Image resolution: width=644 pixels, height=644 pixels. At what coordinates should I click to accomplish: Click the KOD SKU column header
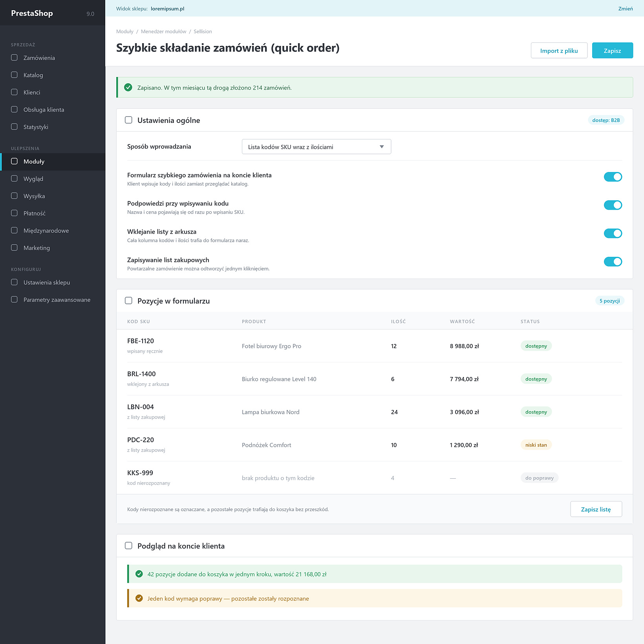(138, 321)
